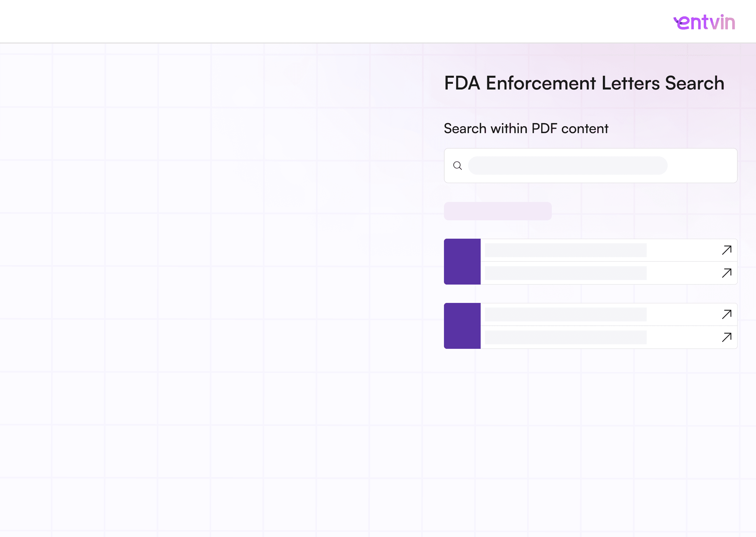
Task: Open second card's top row arrow
Action: (x=726, y=314)
